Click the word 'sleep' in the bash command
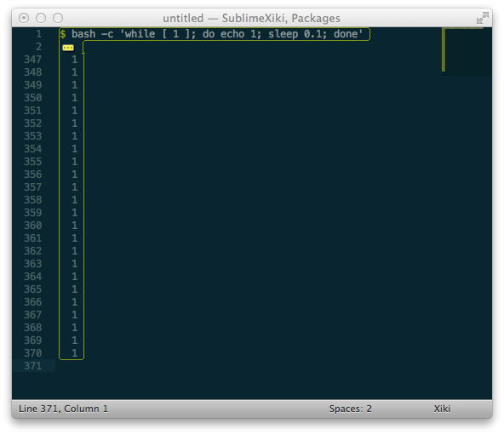The width and height of the screenshot is (504, 435). (283, 34)
